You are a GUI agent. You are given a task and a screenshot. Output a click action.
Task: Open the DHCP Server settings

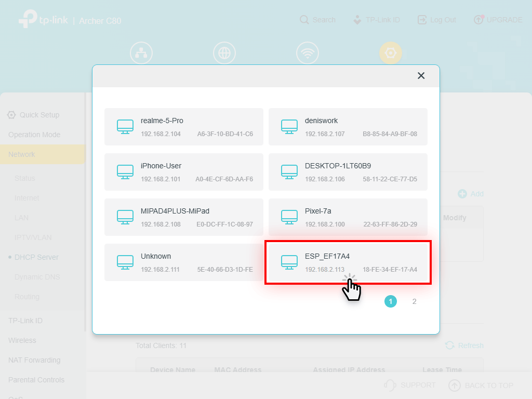[x=36, y=257]
